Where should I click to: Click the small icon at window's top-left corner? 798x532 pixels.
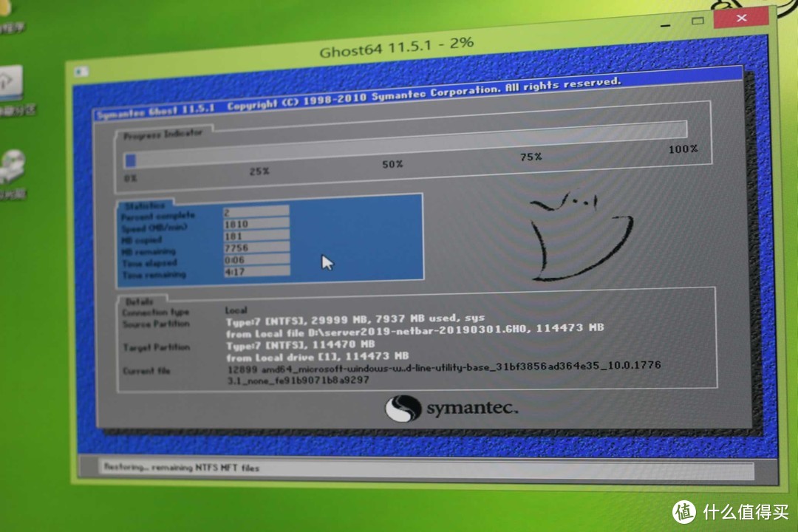81,72
